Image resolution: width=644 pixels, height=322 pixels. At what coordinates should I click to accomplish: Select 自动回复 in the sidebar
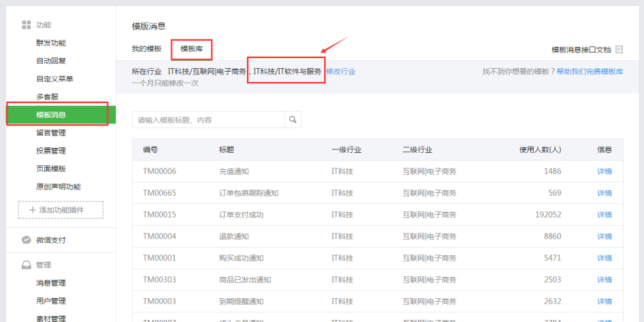[x=51, y=61]
